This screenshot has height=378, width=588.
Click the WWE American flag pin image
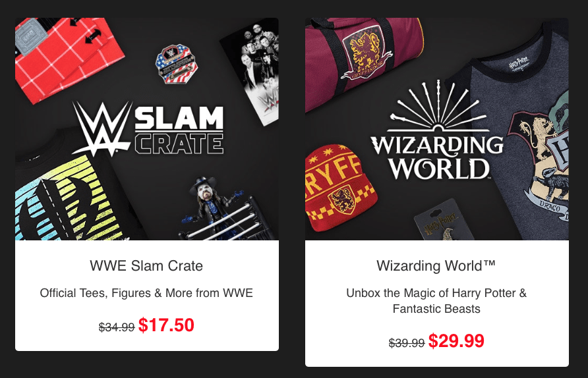click(x=177, y=65)
